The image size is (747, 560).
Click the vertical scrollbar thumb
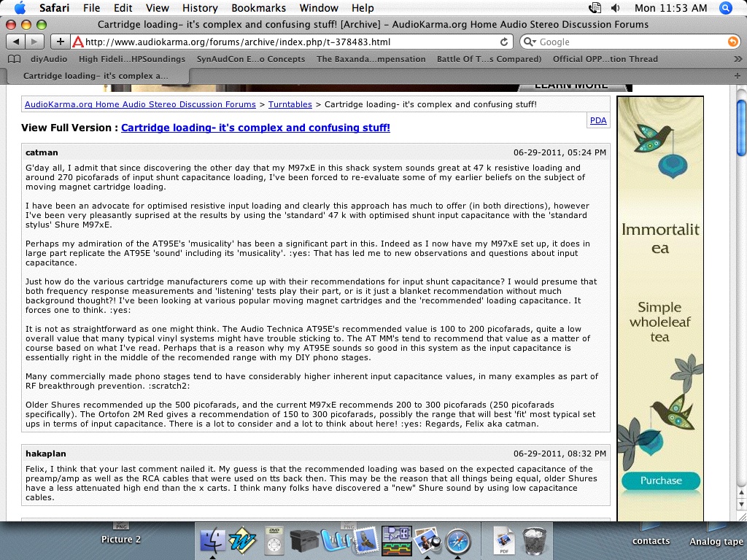click(741, 127)
